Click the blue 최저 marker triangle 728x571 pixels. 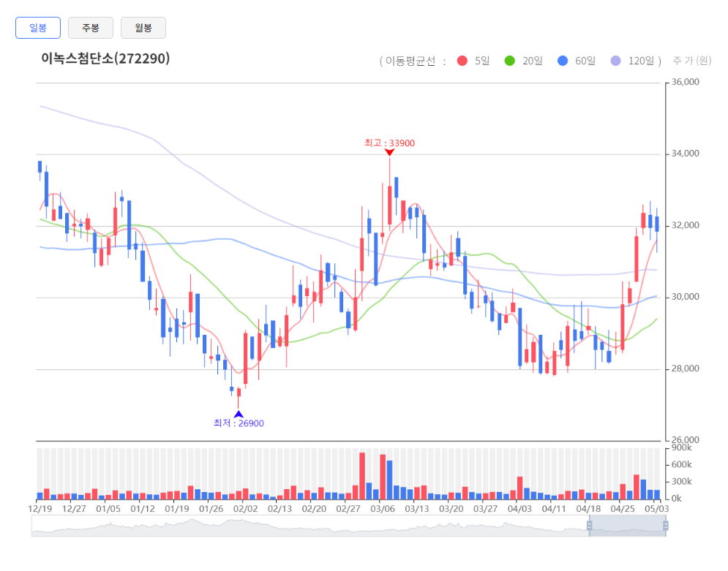239,414
